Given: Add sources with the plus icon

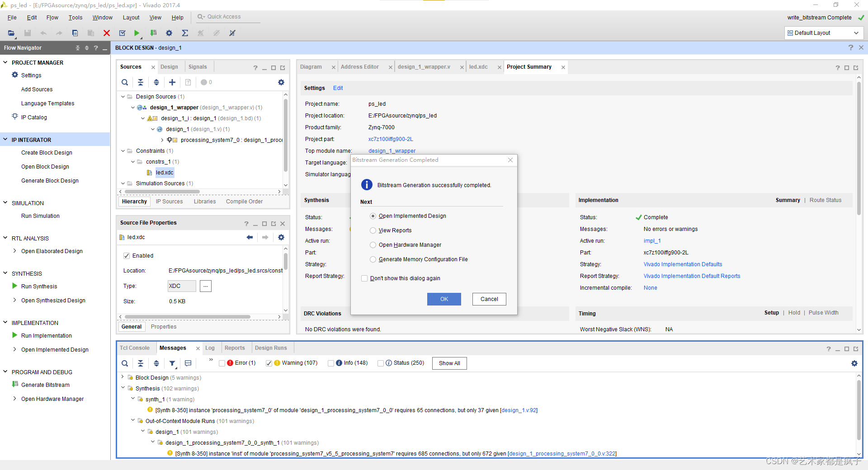Looking at the screenshot, I should coord(172,82).
